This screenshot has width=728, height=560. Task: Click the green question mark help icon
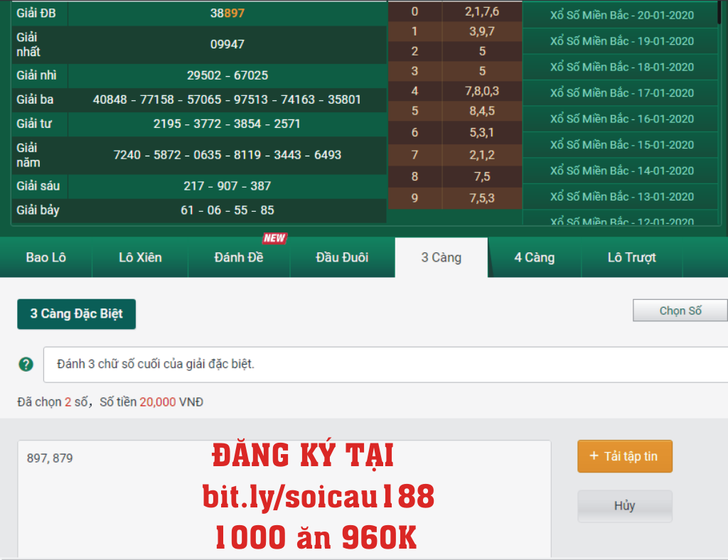coord(26,365)
